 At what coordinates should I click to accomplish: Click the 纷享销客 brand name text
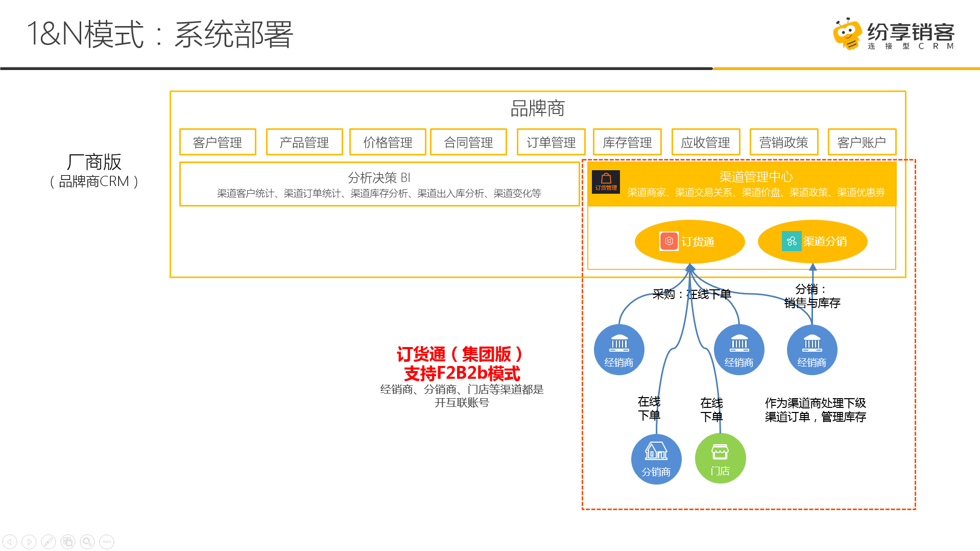(x=911, y=32)
